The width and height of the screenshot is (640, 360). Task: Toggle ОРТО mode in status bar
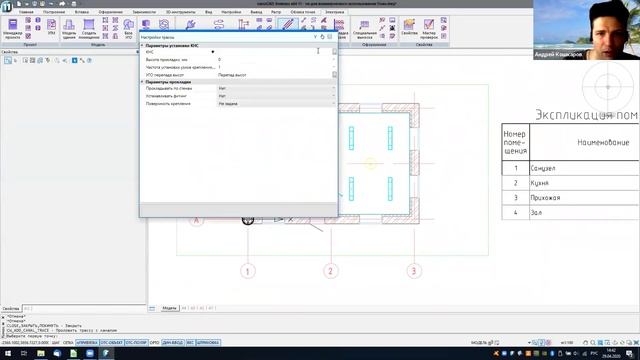pyautogui.click(x=154, y=343)
